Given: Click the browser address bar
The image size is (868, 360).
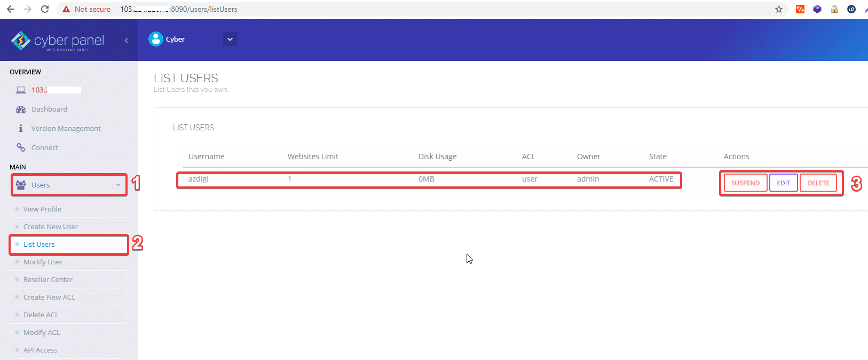Looking at the screenshot, I should coord(427,9).
